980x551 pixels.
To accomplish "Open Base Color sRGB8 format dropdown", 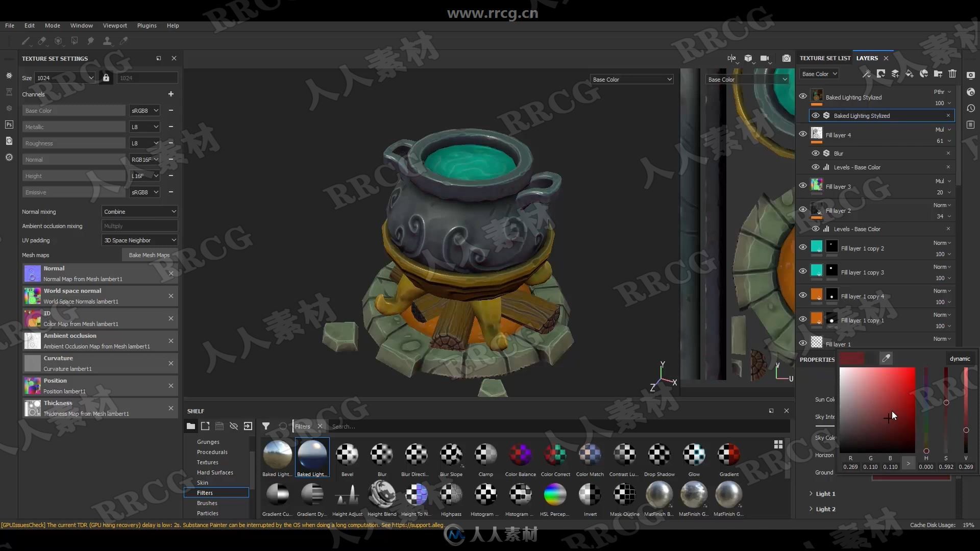I will click(x=145, y=111).
